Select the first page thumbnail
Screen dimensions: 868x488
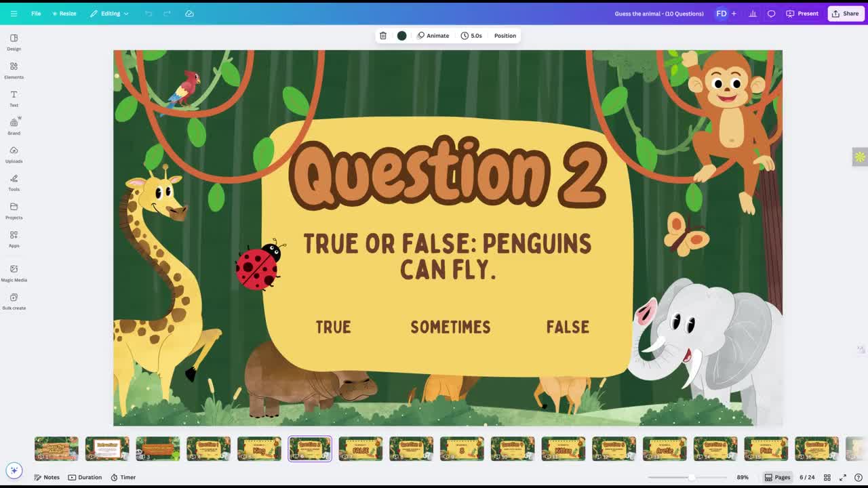coord(56,449)
